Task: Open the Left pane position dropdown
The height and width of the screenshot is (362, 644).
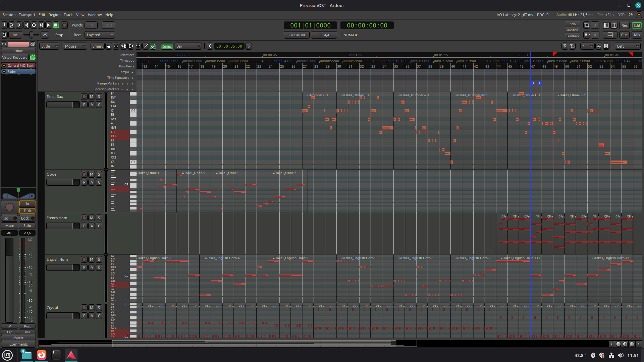Action: pos(628,46)
